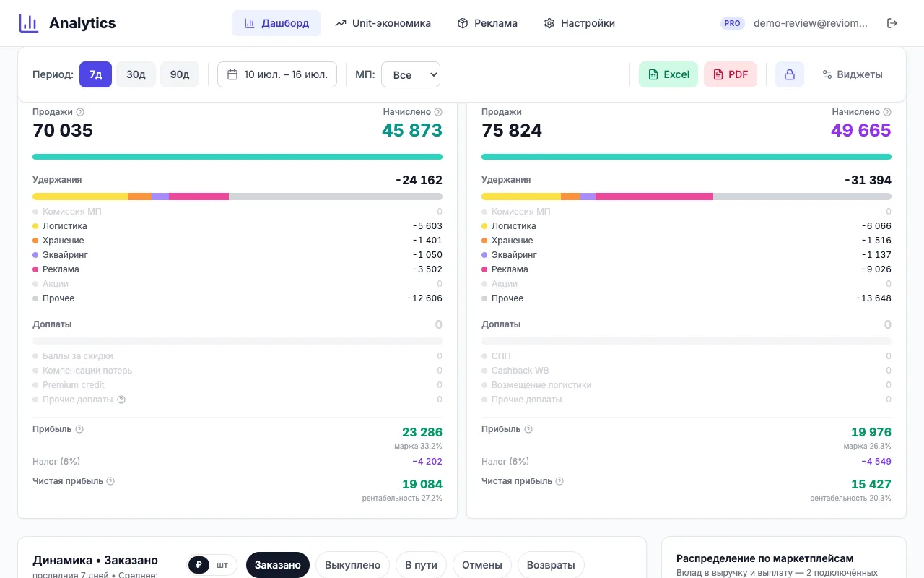Click help icon beside left Начислено
Screen dimensions: 924x578
click(x=438, y=112)
